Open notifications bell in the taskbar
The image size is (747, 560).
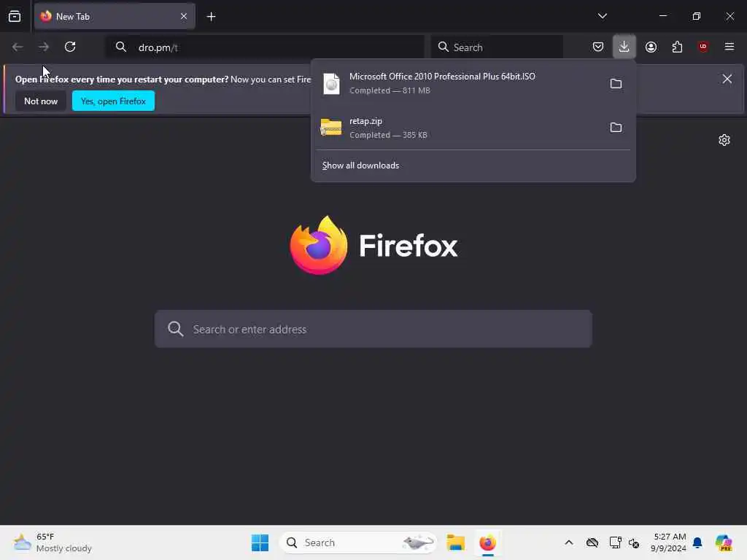697,542
